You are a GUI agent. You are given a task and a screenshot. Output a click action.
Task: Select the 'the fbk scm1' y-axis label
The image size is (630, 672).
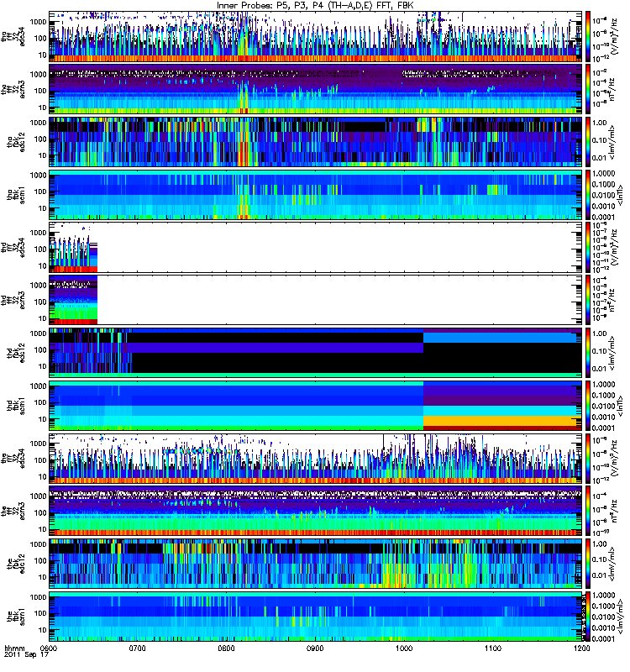tap(16, 617)
